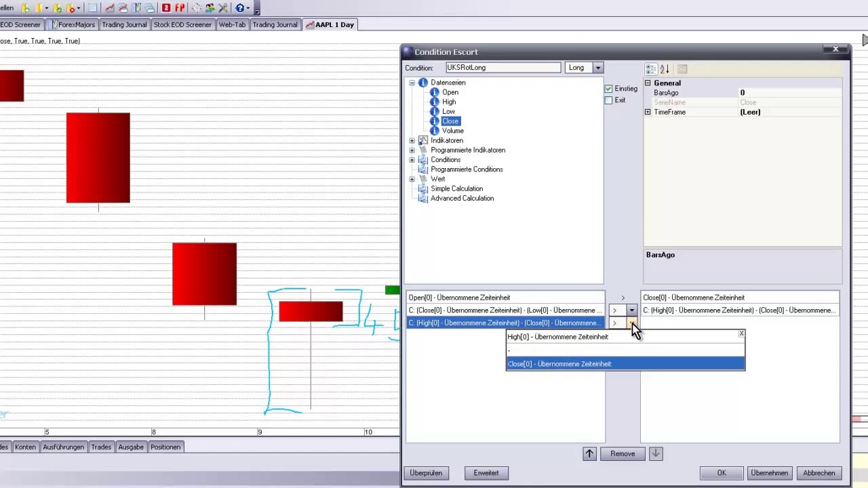Open the blue help question-mark icon
The width and height of the screenshot is (868, 488).
coord(239,8)
